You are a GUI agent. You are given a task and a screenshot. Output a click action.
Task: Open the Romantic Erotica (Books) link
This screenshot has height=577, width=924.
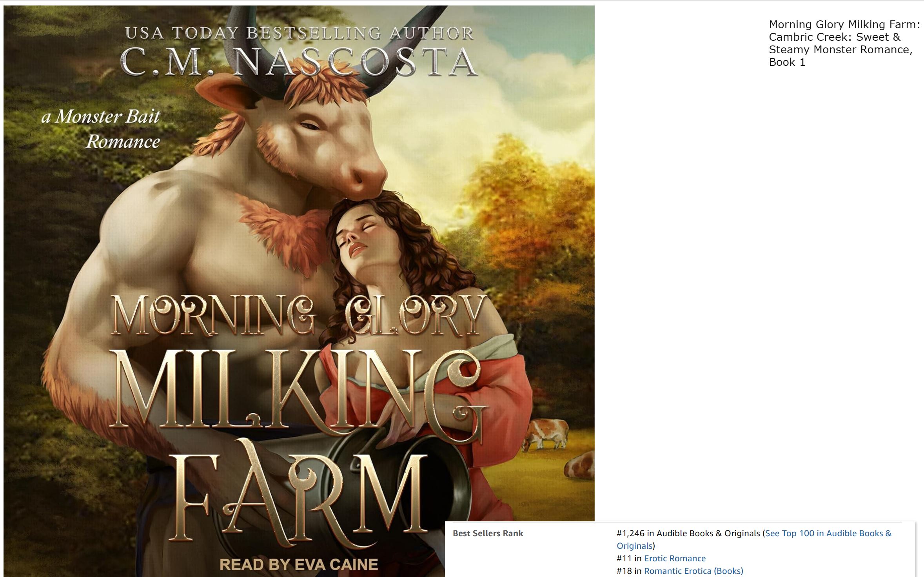tap(693, 571)
